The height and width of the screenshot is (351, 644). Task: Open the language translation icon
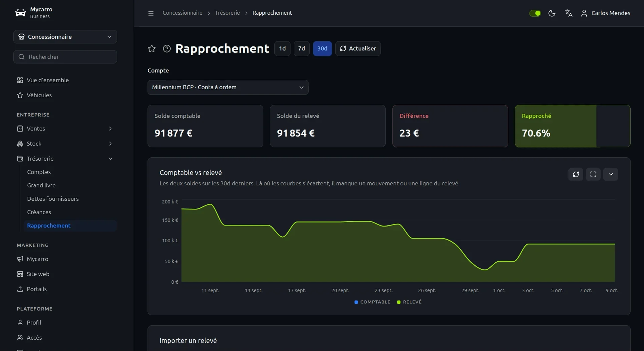pyautogui.click(x=569, y=13)
